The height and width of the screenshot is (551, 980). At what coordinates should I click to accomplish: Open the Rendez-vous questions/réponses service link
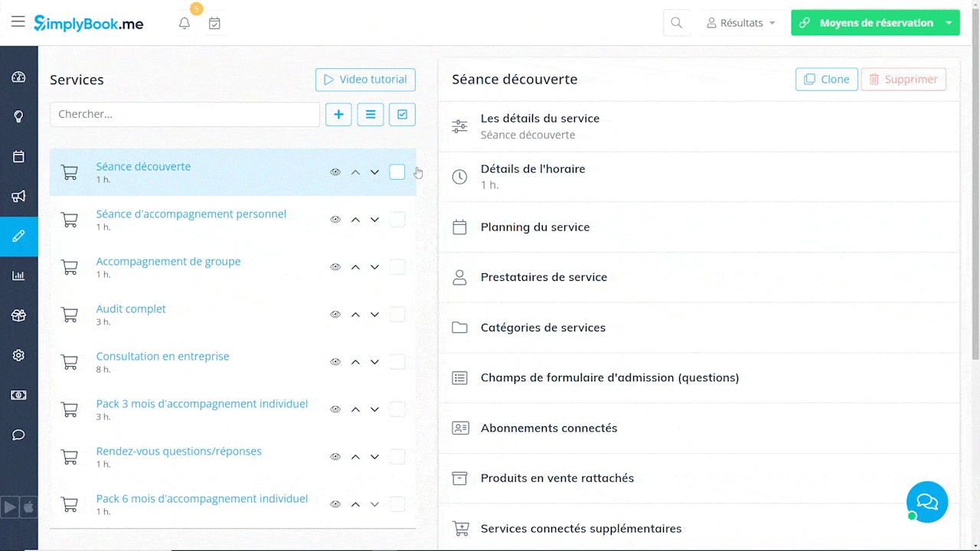179,452
